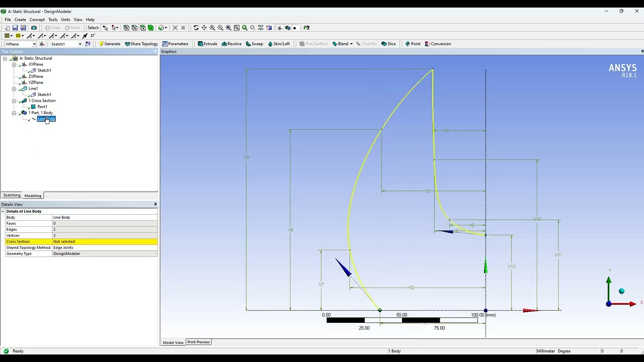
Task: Click the New Selection arrow icon
Action: coord(105,28)
